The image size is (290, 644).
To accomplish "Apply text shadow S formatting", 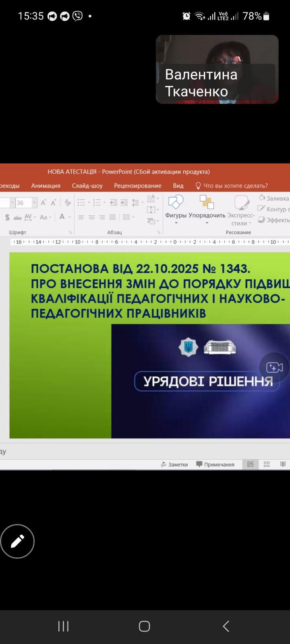I will (x=7, y=217).
